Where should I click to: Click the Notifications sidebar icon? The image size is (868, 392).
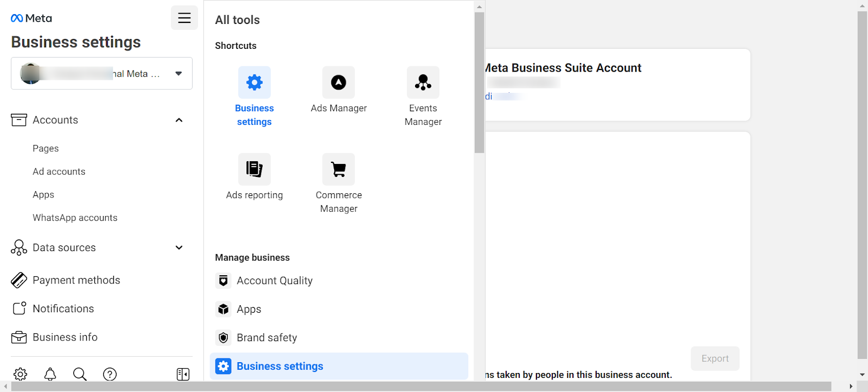[x=19, y=308]
